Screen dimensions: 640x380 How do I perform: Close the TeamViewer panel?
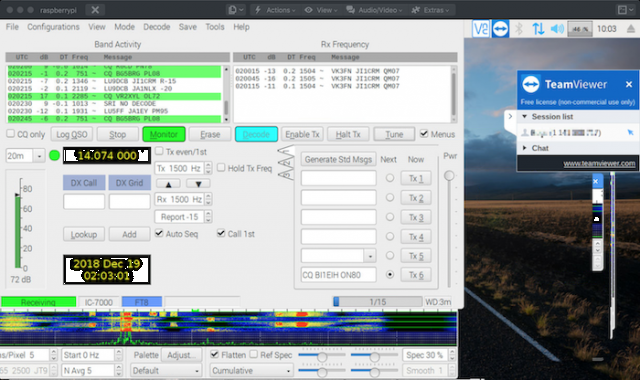[629, 84]
